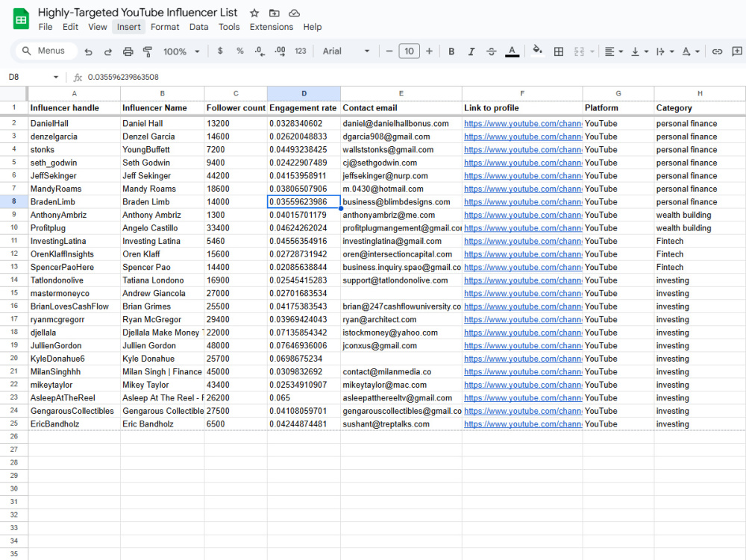Print the spreadsheet

pyautogui.click(x=128, y=51)
